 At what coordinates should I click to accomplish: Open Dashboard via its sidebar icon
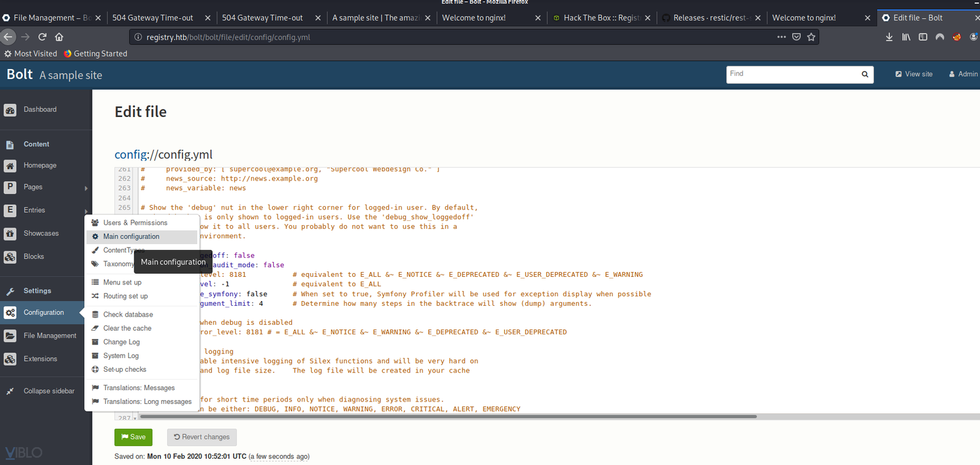(x=10, y=110)
